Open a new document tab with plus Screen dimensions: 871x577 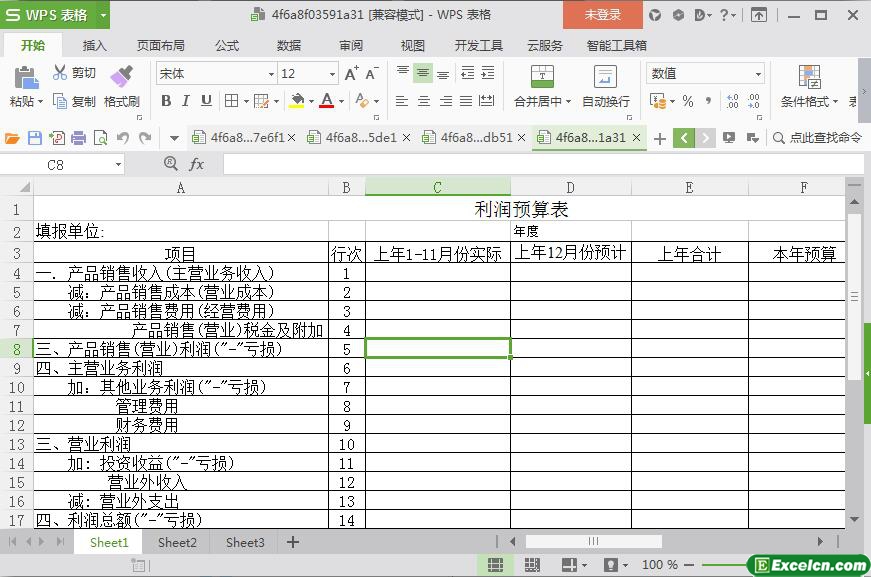(659, 138)
